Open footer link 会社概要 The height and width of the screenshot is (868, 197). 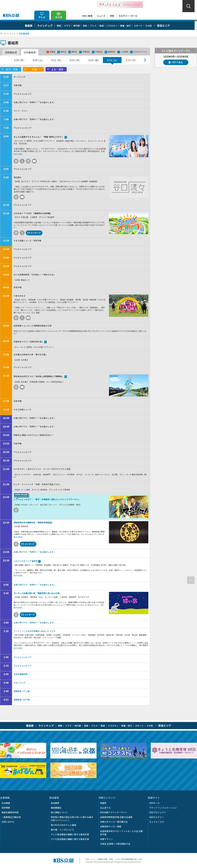tap(6, 803)
